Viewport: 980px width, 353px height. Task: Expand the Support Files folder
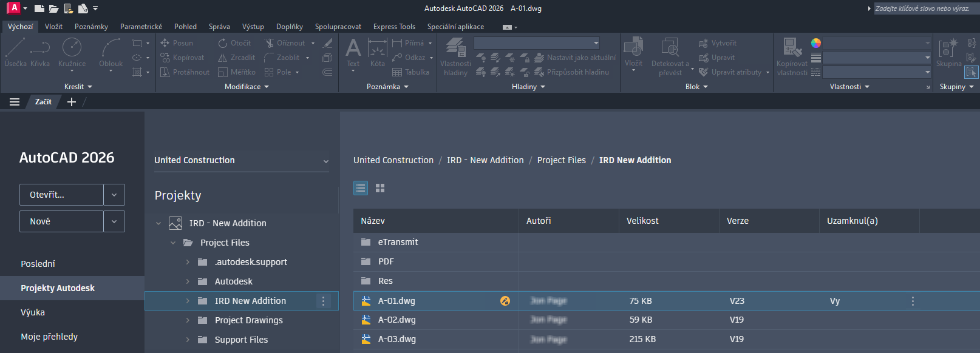188,340
